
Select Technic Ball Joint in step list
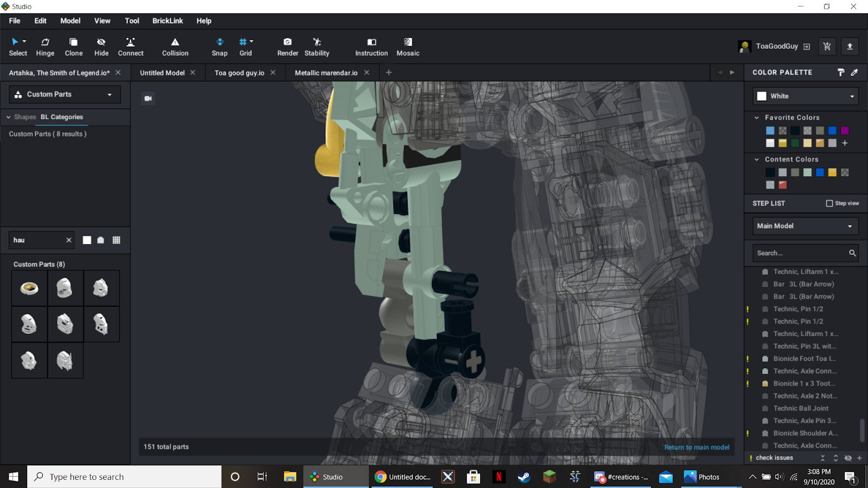pos(801,408)
